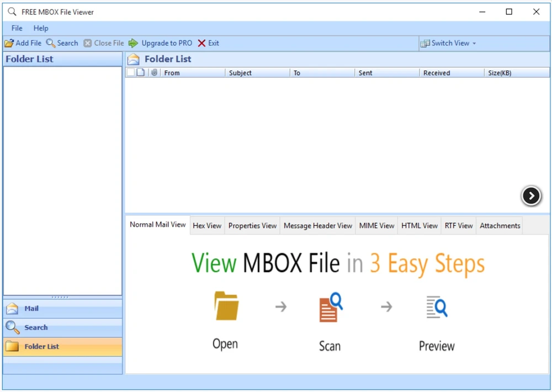552x392 pixels.
Task: Sort by the Size(KB) column header
Action: (517, 73)
